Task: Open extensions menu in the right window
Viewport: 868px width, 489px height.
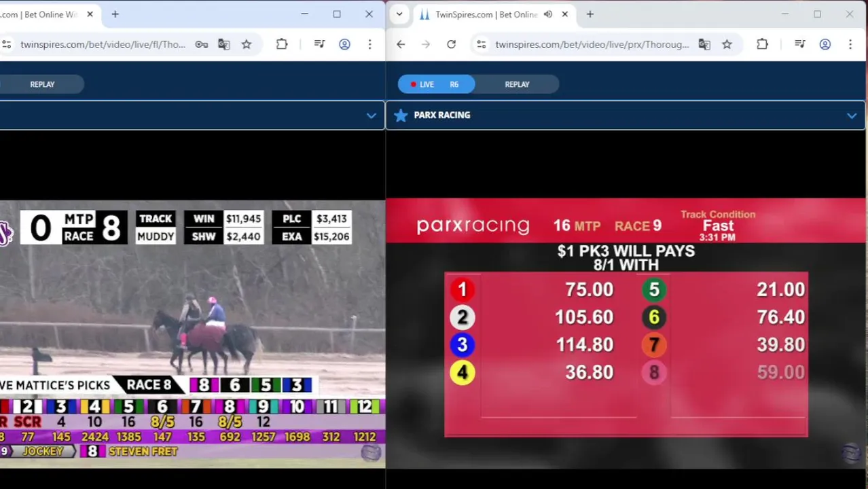Action: click(x=762, y=44)
